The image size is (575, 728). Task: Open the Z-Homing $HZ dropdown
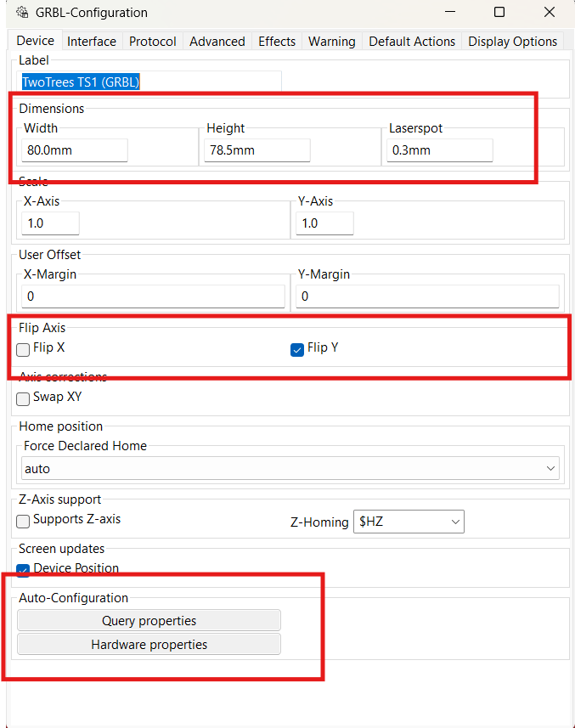coord(409,522)
